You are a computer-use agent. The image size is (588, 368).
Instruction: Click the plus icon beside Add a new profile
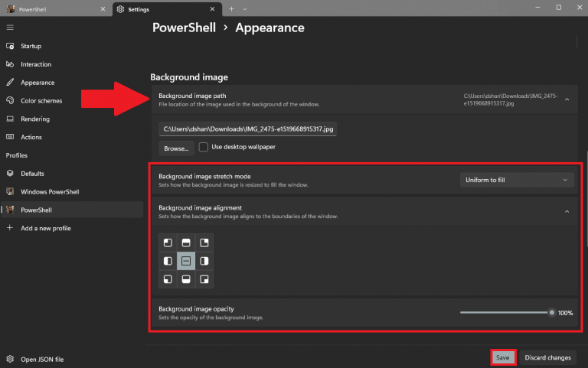pyautogui.click(x=10, y=228)
